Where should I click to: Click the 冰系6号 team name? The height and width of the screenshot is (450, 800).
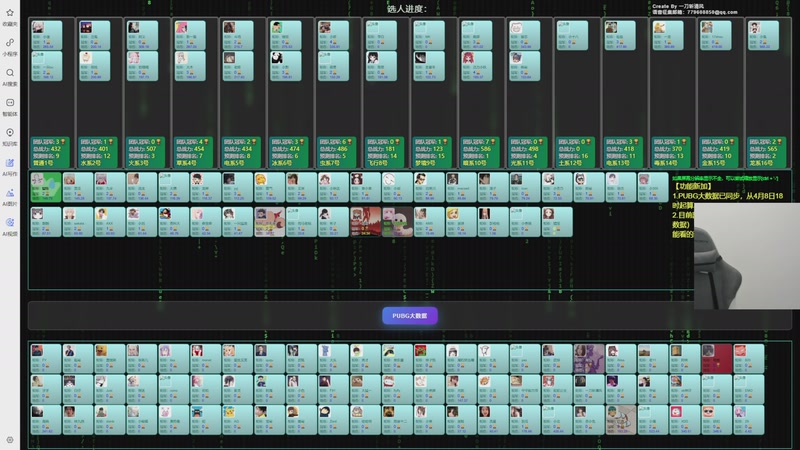click(282, 163)
